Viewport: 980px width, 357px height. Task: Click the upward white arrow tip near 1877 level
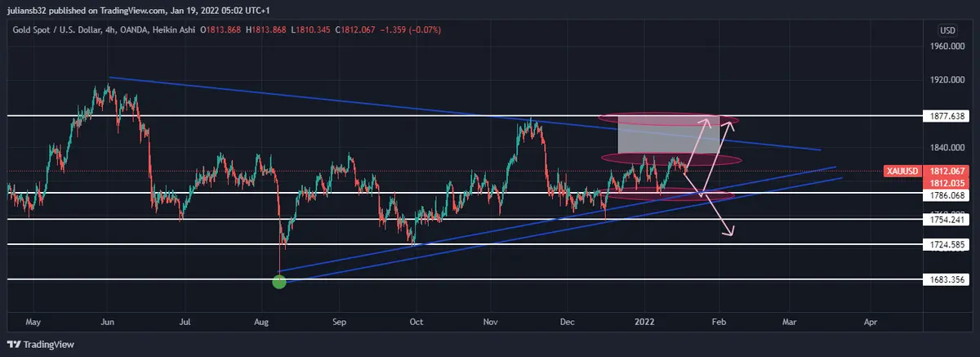pos(708,123)
